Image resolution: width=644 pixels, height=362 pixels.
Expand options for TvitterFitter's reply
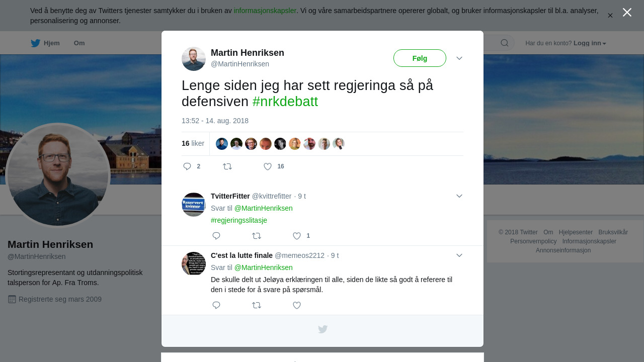click(x=459, y=196)
